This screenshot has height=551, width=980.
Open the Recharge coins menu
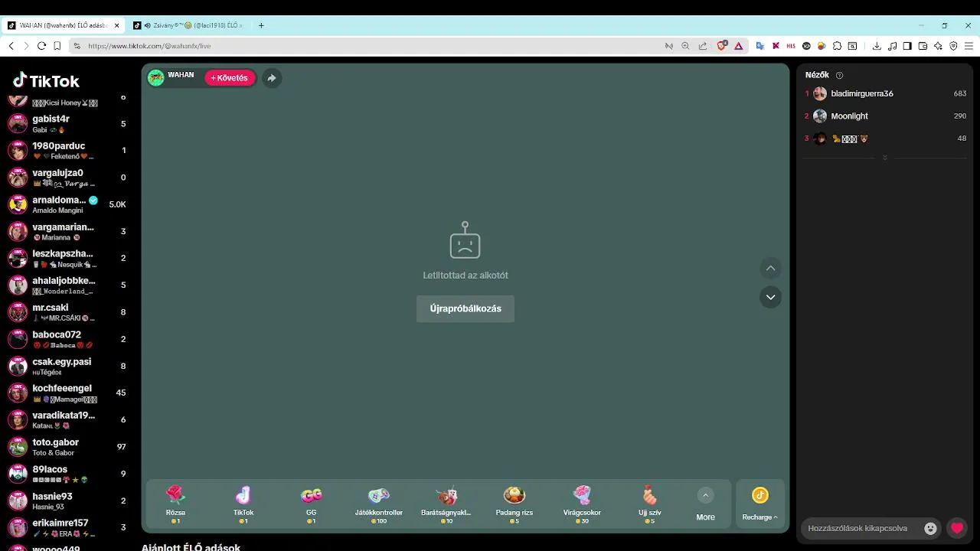tap(759, 505)
